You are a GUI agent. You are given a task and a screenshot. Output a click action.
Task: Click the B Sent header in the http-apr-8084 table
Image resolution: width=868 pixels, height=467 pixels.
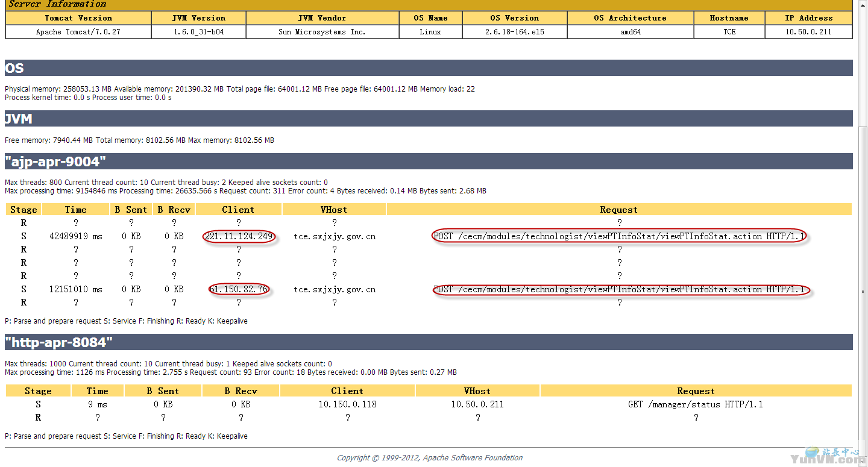(x=163, y=391)
